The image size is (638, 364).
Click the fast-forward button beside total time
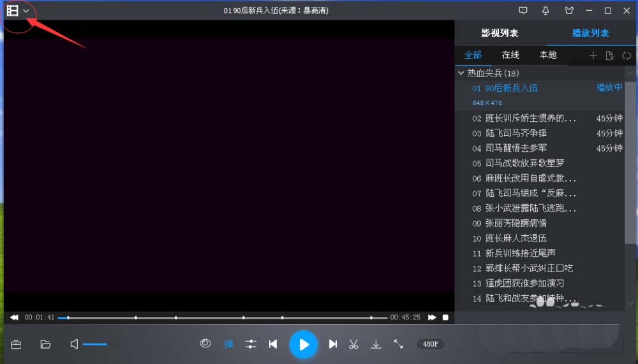pyautogui.click(x=432, y=317)
